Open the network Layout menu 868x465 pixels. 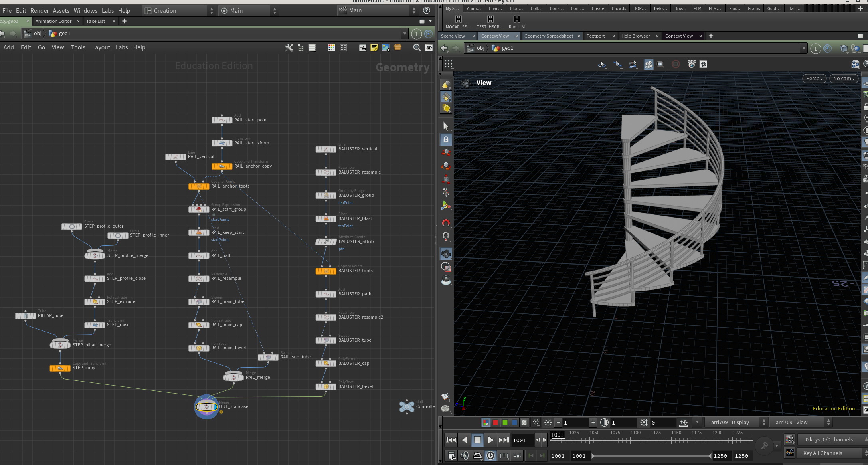click(101, 47)
